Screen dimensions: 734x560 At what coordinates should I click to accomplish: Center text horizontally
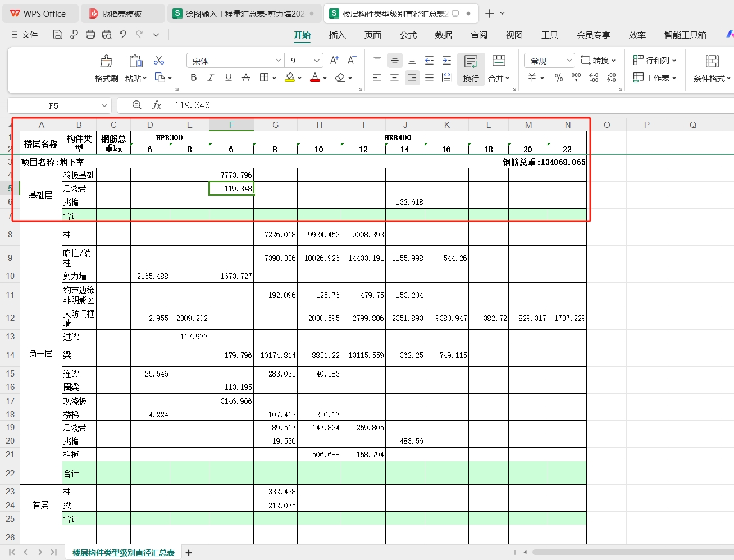[395, 78]
